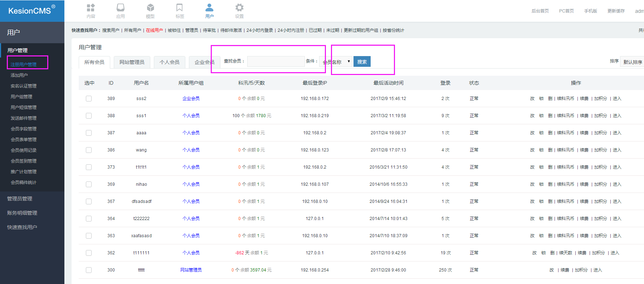Screen dimensions: 644x284
Task: Filter by 24小时内登录 quick link
Action: click(x=260, y=30)
